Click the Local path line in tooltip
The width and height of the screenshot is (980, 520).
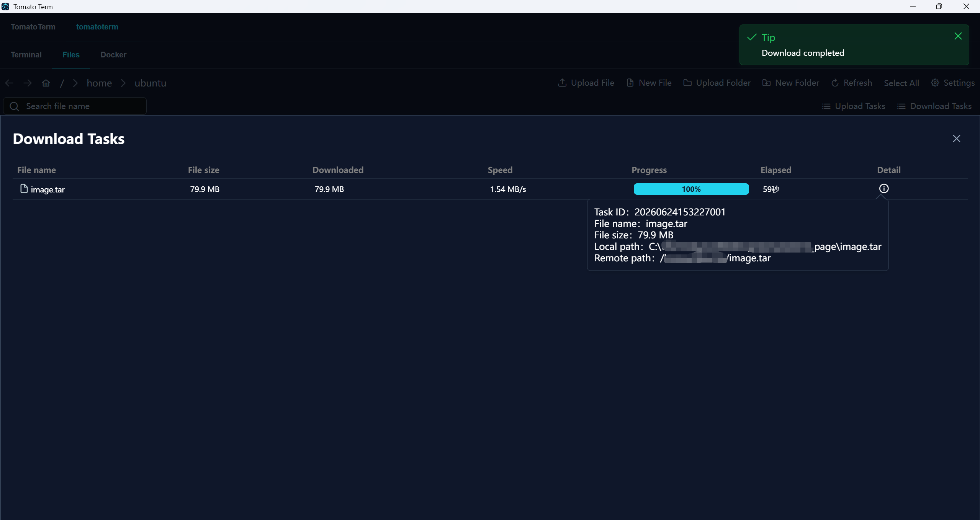point(738,246)
